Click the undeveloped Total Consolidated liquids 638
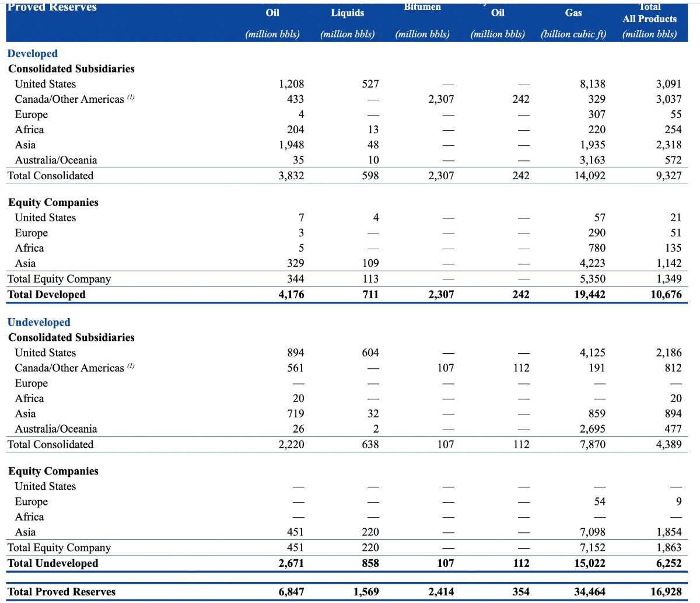Image resolution: width=700 pixels, height=603 pixels. 370,444
